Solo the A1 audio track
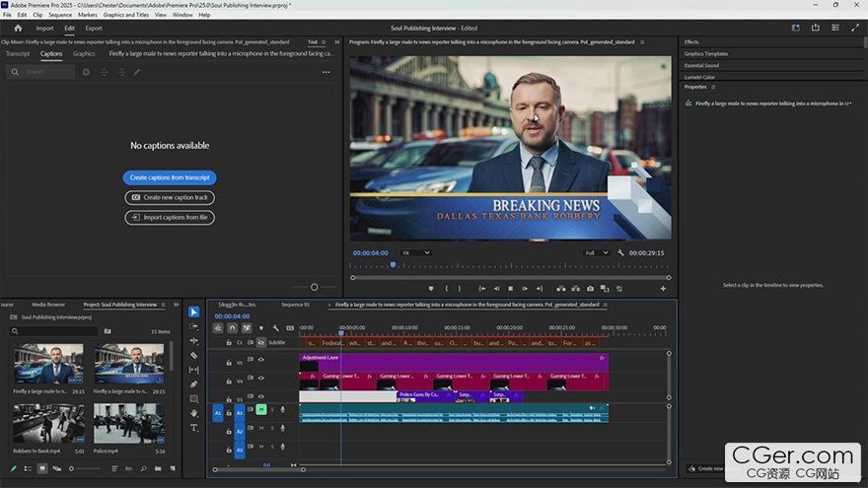Image resolution: width=868 pixels, height=488 pixels. pos(272,409)
